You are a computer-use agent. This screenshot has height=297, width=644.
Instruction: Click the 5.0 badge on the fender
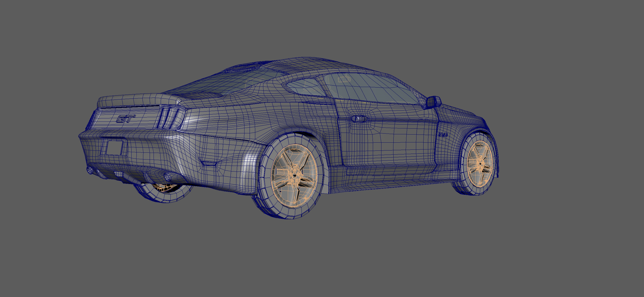pos(443,135)
